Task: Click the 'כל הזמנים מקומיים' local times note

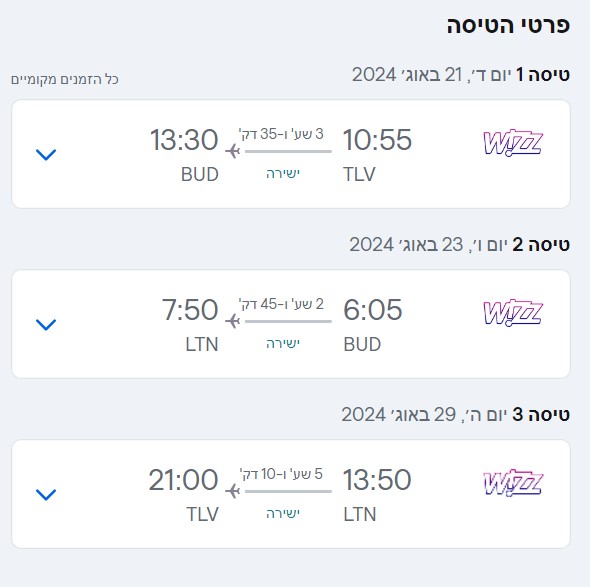Action: (x=65, y=79)
